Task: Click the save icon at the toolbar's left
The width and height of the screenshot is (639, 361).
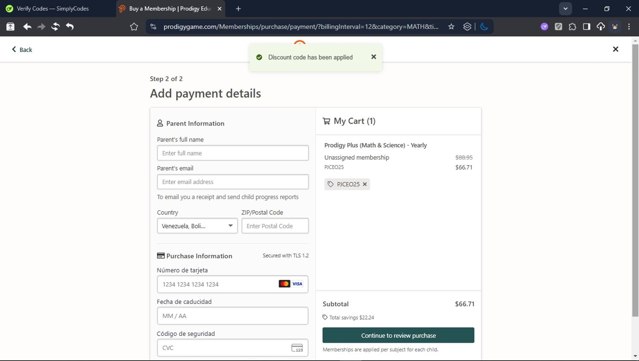Action: (10, 26)
